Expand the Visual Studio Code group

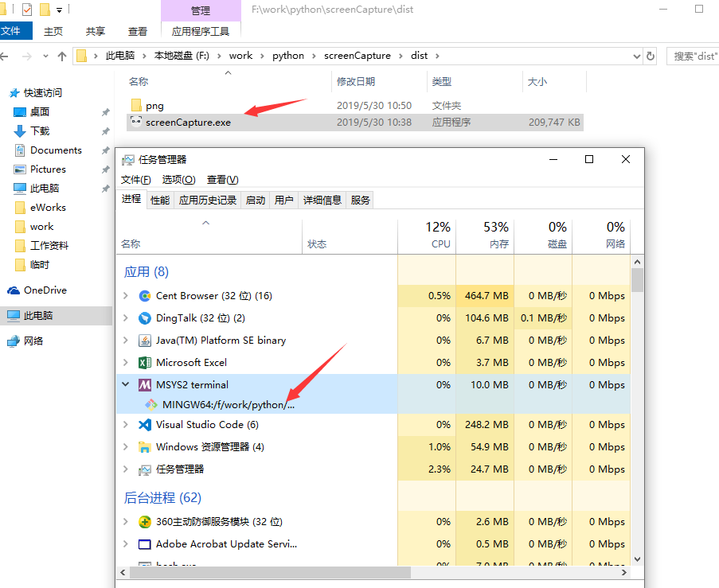126,425
